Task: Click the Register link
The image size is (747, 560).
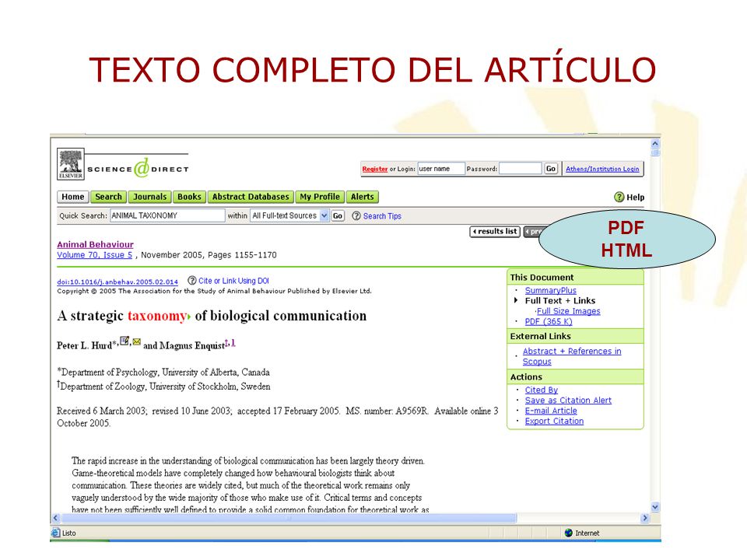Action: click(375, 169)
